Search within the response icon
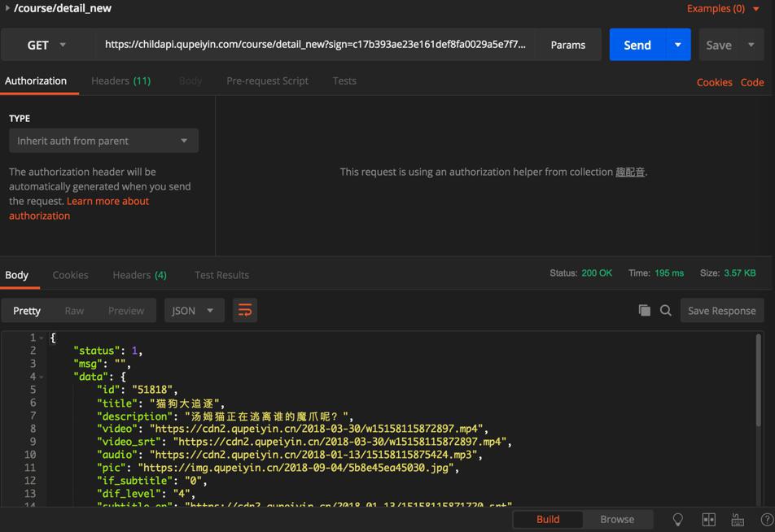This screenshot has width=775, height=532. pos(666,310)
